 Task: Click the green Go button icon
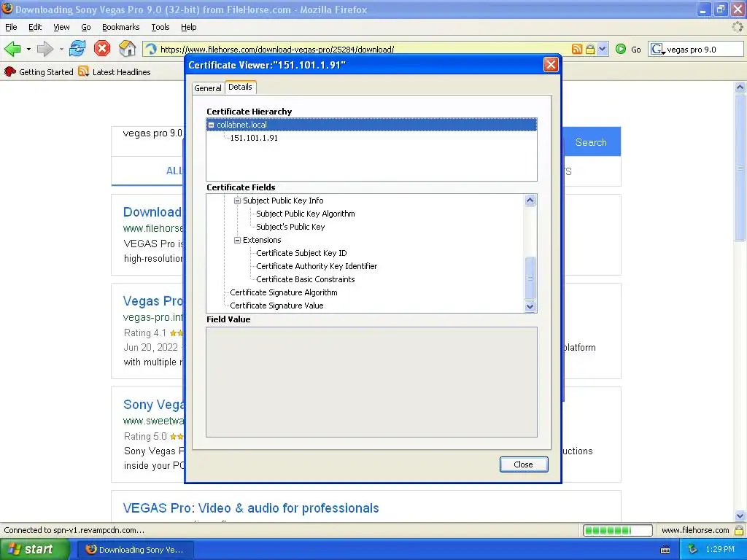tap(621, 49)
